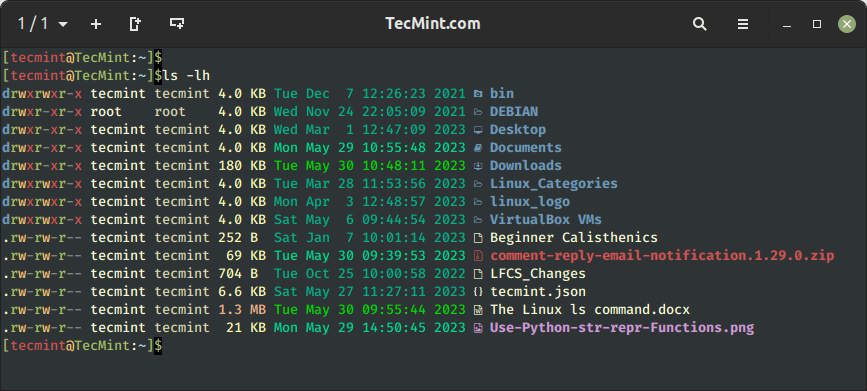Click The Linux ls command.docx name
867x391 pixels.
[590, 310]
